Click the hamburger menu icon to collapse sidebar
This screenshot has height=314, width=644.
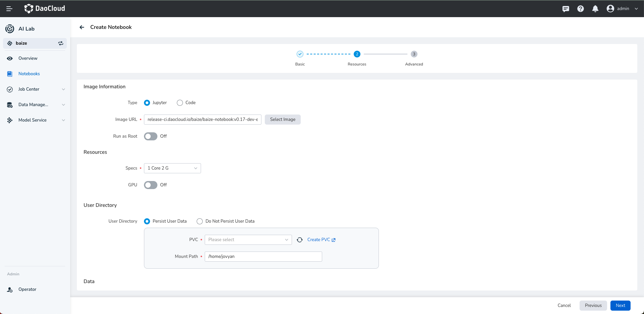tap(9, 9)
